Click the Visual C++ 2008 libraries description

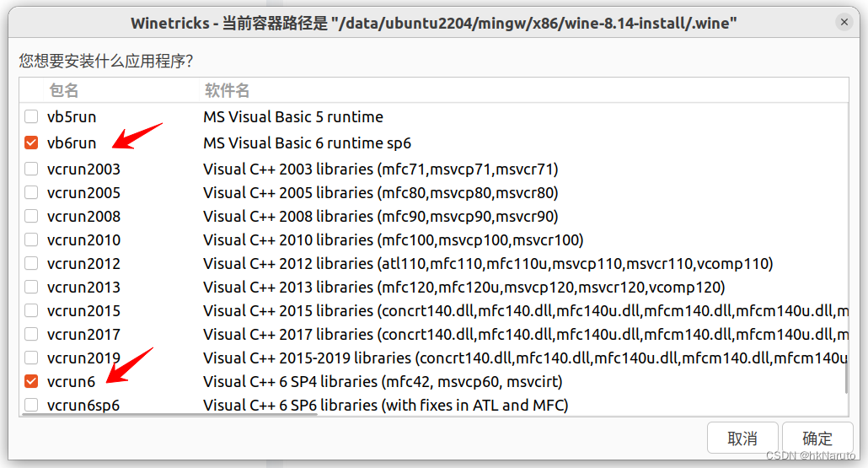380,216
